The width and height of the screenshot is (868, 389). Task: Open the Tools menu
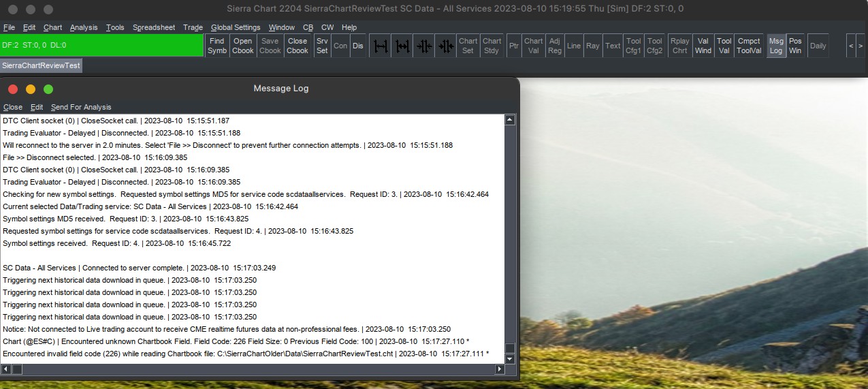coord(115,27)
